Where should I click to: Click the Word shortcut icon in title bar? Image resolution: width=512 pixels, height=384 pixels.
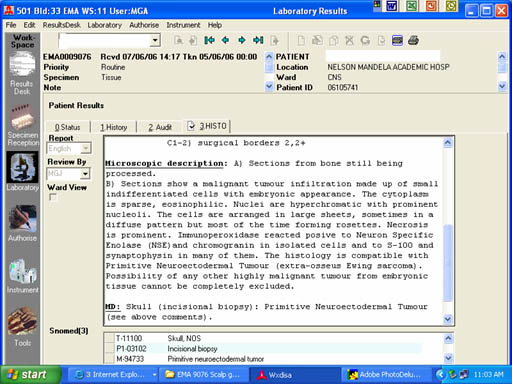(x=392, y=6)
